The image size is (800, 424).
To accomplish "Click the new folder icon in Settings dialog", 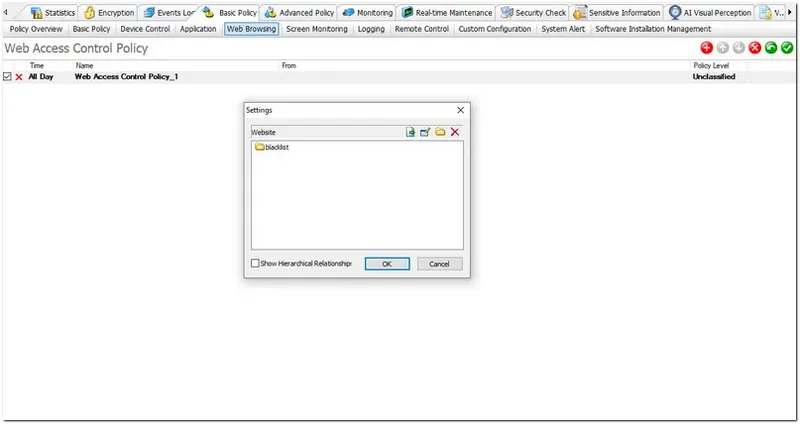I will [x=440, y=132].
